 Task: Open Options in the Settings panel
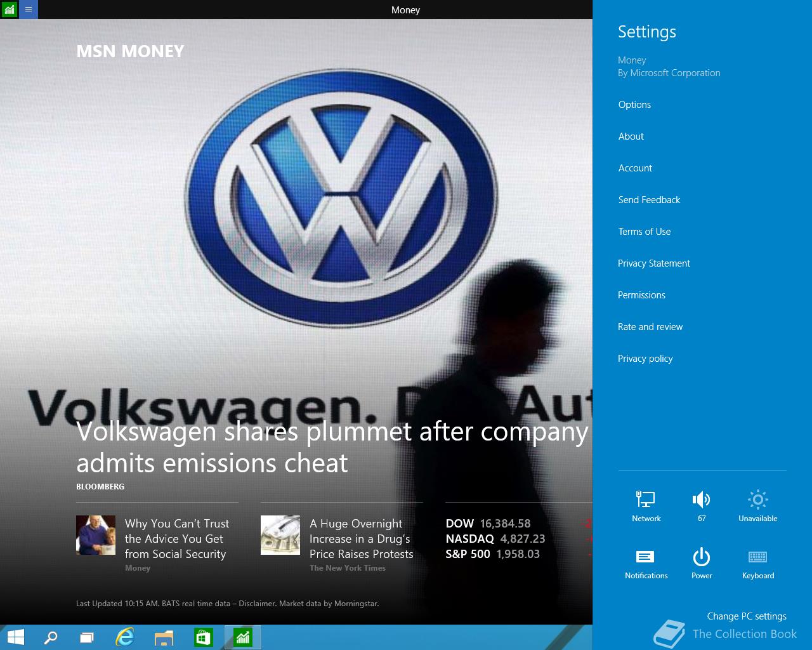[634, 105]
